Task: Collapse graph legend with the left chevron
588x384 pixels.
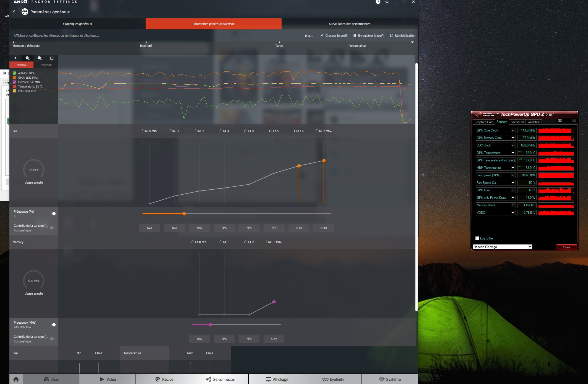Action: pyautogui.click(x=15, y=58)
